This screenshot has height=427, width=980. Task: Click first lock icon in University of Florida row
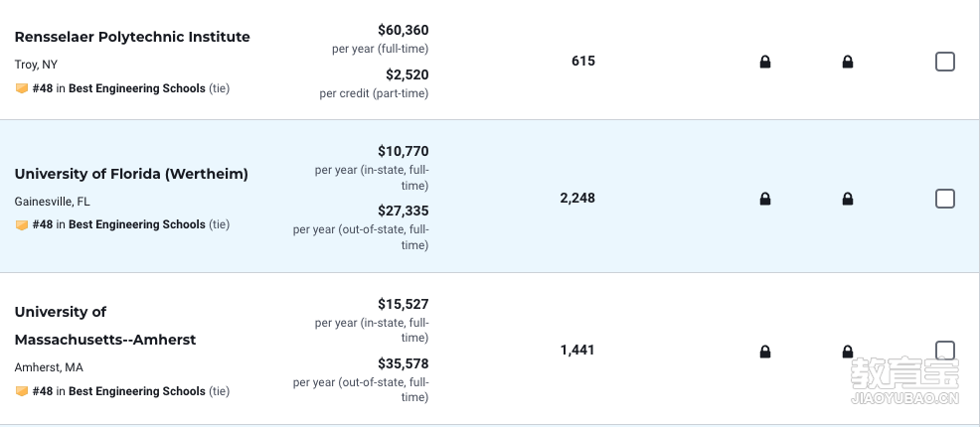coord(765,200)
